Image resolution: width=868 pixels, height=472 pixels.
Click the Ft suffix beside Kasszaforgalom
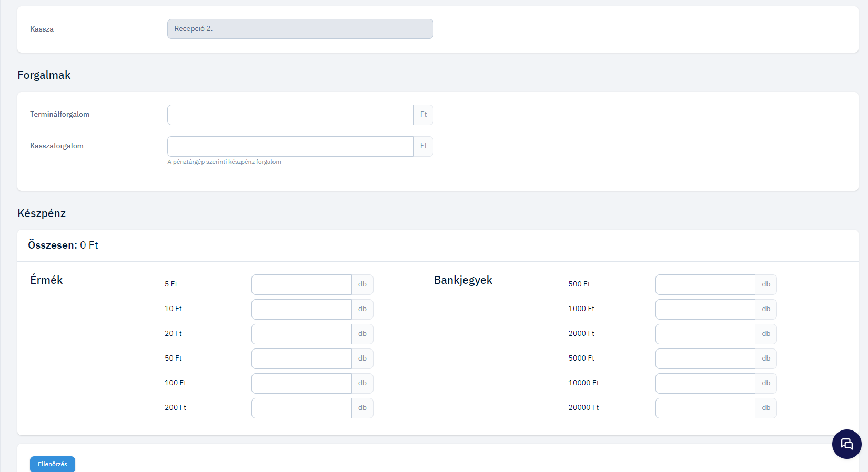[423, 146]
